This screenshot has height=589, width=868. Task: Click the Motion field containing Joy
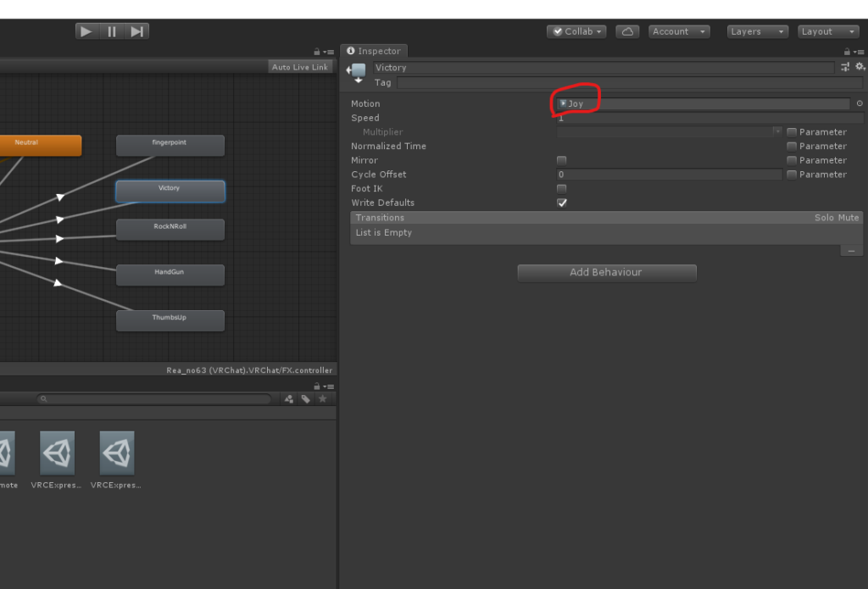tap(703, 103)
